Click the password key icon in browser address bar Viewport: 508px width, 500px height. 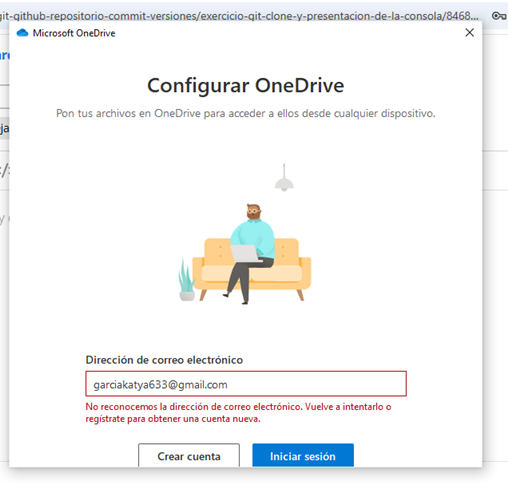tap(499, 16)
